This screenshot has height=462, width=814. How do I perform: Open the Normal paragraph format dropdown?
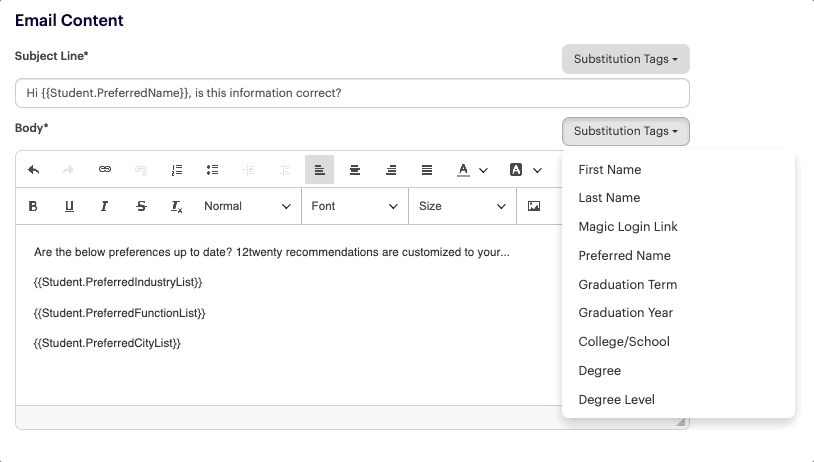pos(247,206)
